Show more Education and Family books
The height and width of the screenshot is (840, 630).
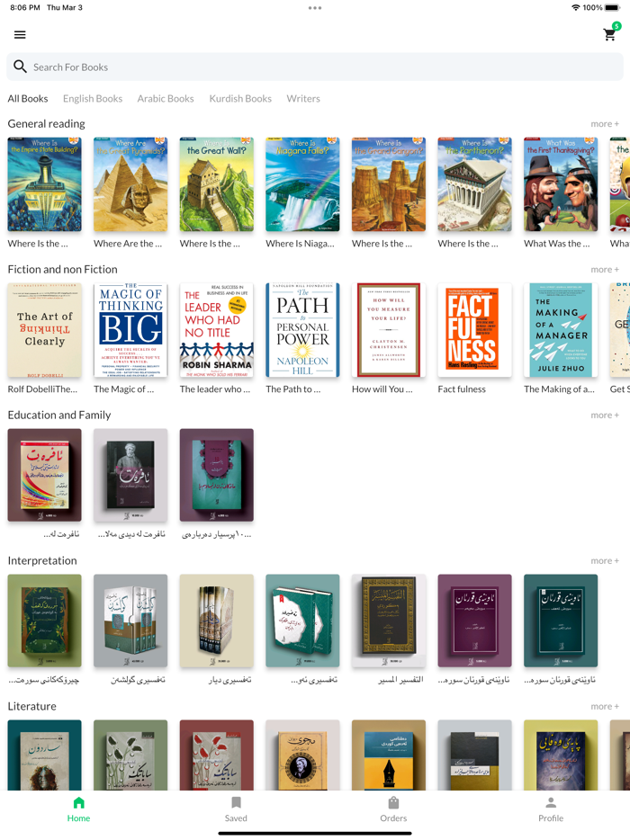(605, 416)
